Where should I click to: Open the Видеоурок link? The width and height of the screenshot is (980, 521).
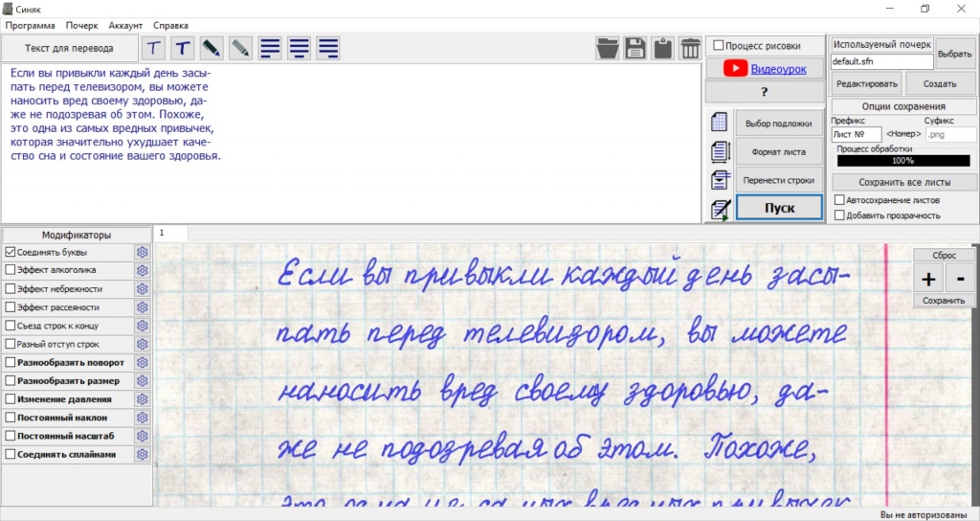tap(778, 69)
